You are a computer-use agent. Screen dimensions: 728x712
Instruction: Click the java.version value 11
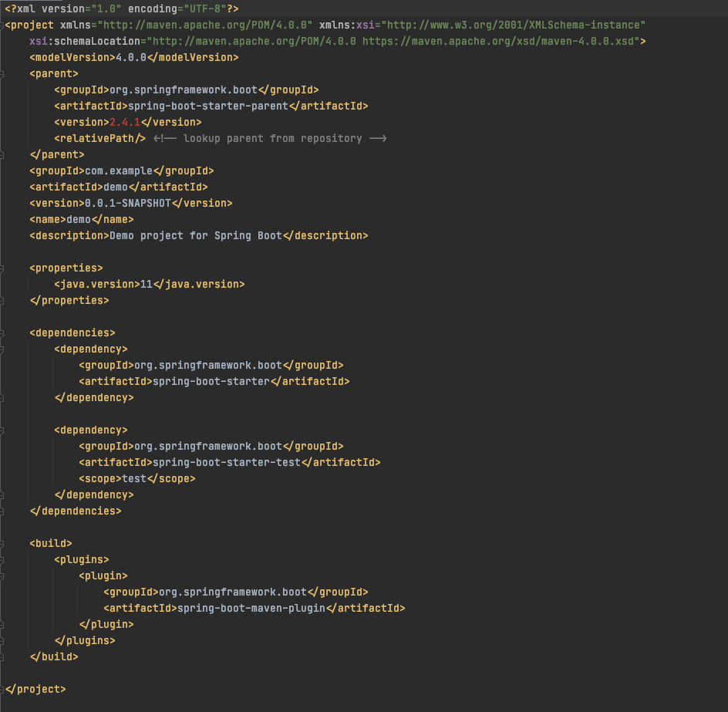click(x=147, y=284)
